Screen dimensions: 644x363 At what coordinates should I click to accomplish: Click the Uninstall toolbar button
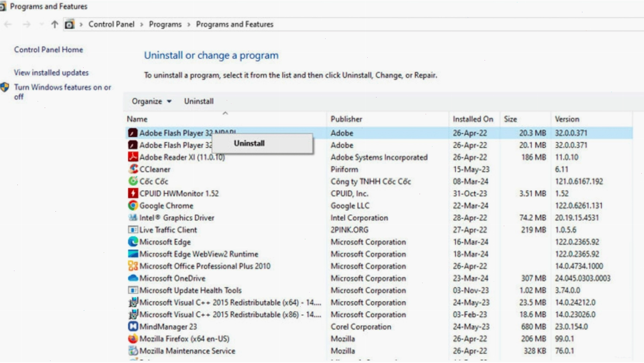click(199, 101)
